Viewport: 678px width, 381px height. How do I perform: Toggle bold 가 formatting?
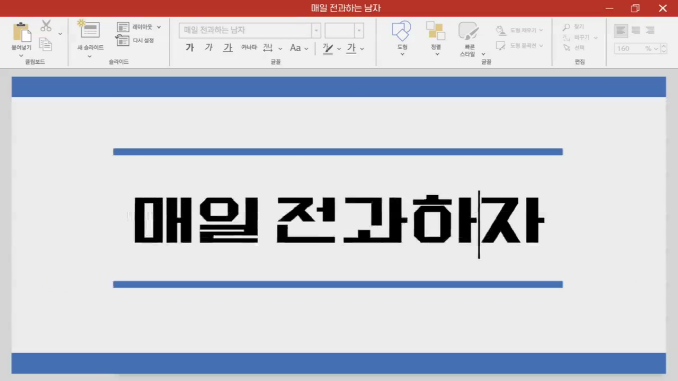190,48
